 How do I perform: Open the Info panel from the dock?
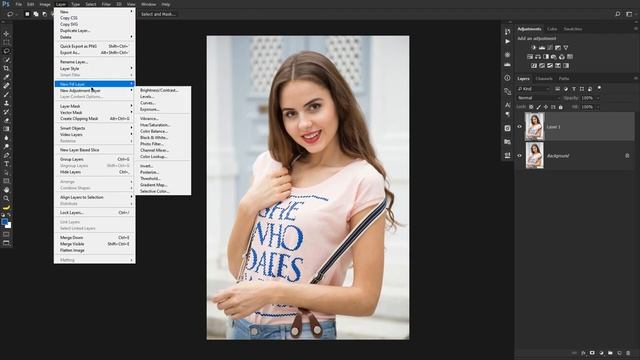[x=507, y=78]
